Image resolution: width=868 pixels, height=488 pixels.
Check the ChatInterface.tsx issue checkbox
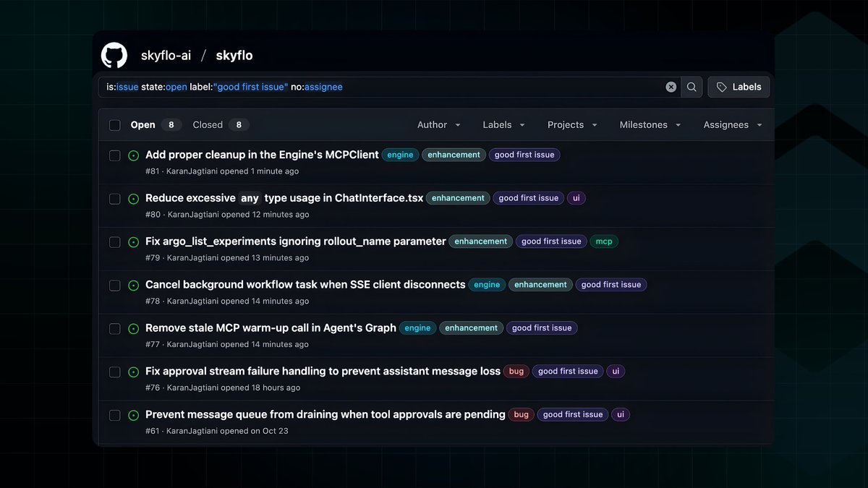click(114, 199)
